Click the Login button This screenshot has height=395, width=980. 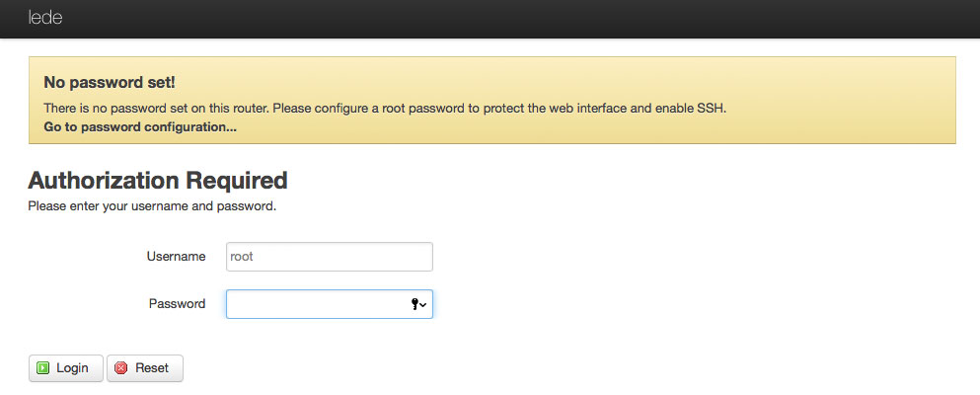tap(65, 368)
